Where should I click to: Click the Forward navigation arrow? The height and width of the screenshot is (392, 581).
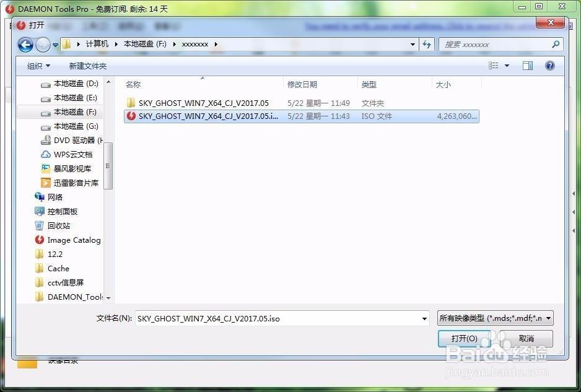click(43, 45)
